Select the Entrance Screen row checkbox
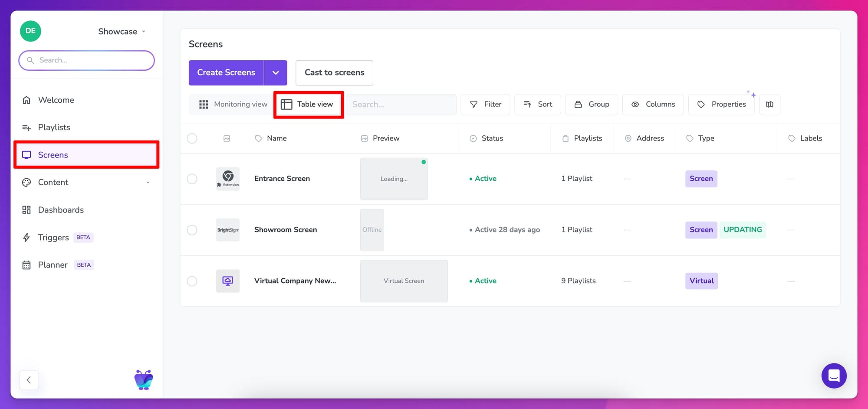 click(192, 179)
